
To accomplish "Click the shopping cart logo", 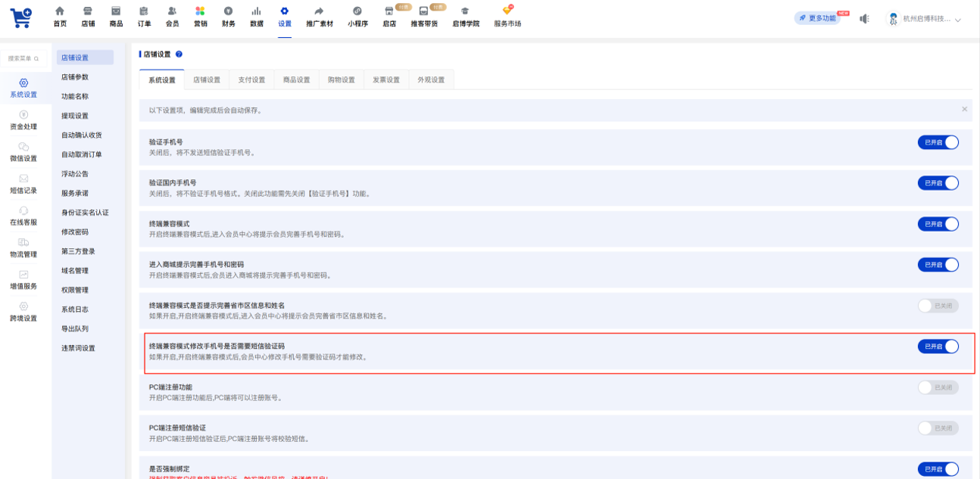I will (x=21, y=18).
